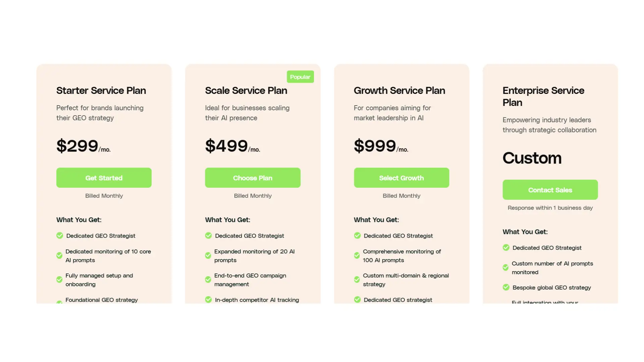Click checkmark beside monitoring of 10 core AI prompts
The height and width of the screenshot is (362, 644).
59,255
